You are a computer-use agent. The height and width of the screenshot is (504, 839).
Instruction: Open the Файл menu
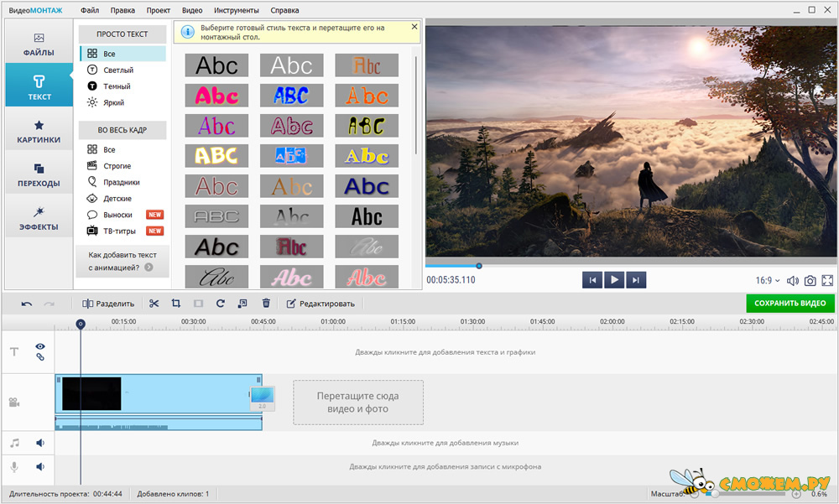tap(90, 10)
